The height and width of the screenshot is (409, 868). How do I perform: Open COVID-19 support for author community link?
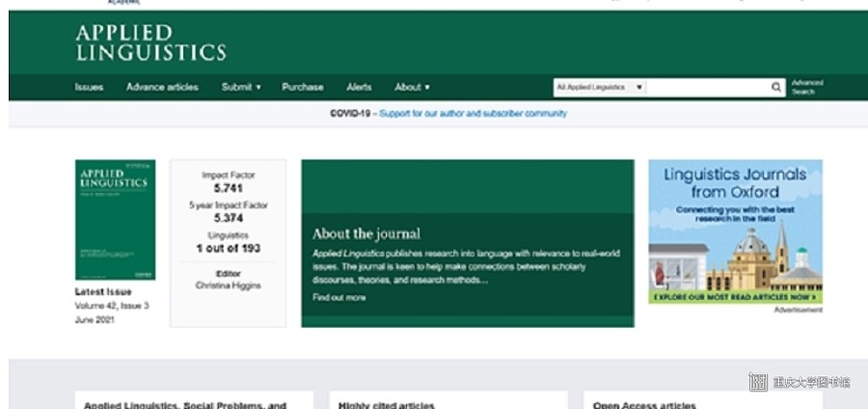click(x=473, y=114)
